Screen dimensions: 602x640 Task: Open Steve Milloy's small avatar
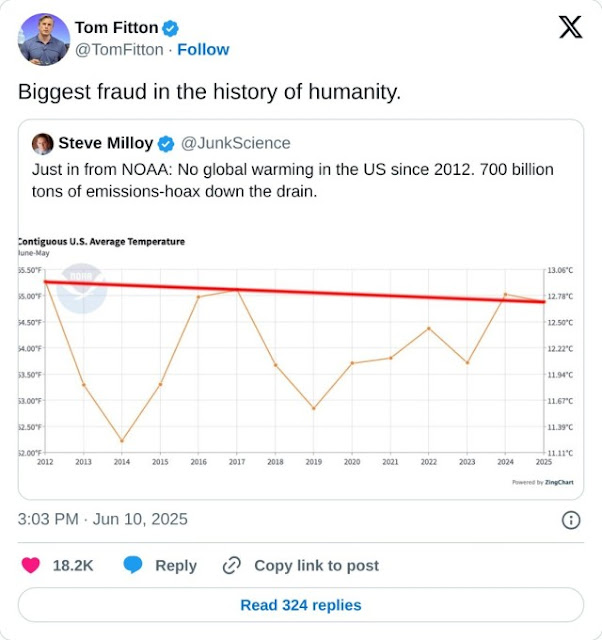pos(43,143)
